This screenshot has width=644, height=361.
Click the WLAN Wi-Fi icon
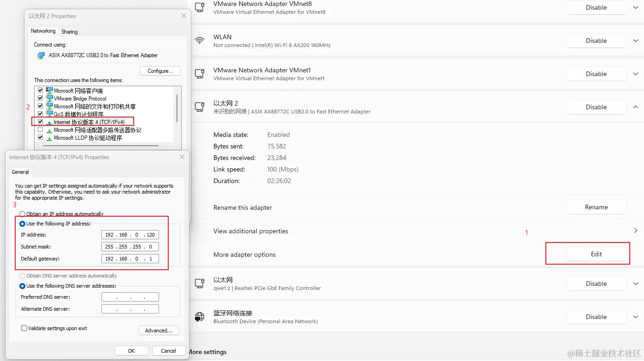point(200,41)
